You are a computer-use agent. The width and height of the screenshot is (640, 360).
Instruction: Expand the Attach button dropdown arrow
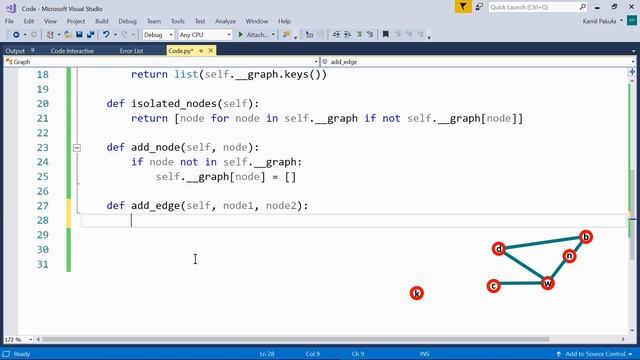pyautogui.click(x=273, y=35)
